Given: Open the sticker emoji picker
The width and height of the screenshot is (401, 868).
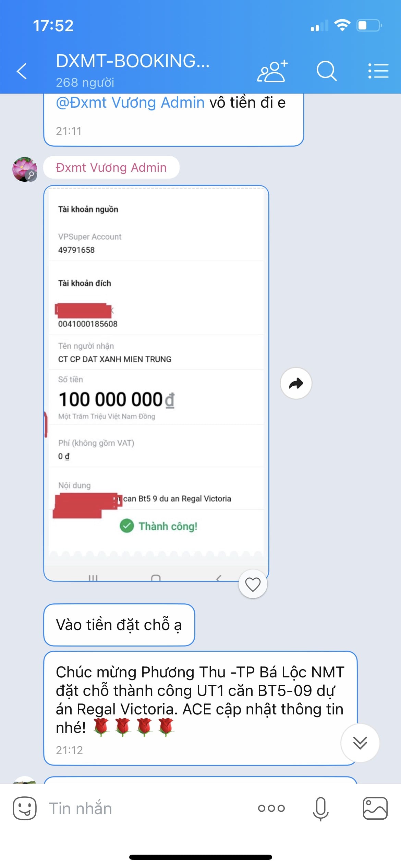Looking at the screenshot, I should [25, 808].
